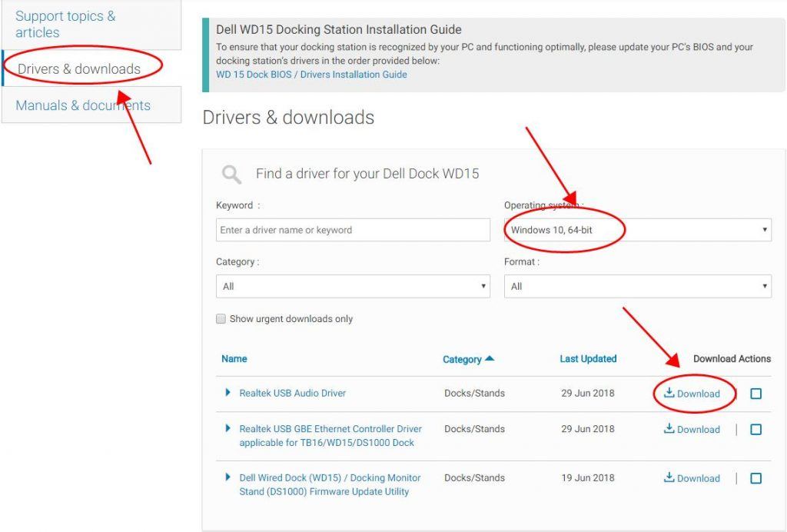Check the box for the Ethernet Controller Driver row
The height and width of the screenshot is (532, 787).
(755, 430)
